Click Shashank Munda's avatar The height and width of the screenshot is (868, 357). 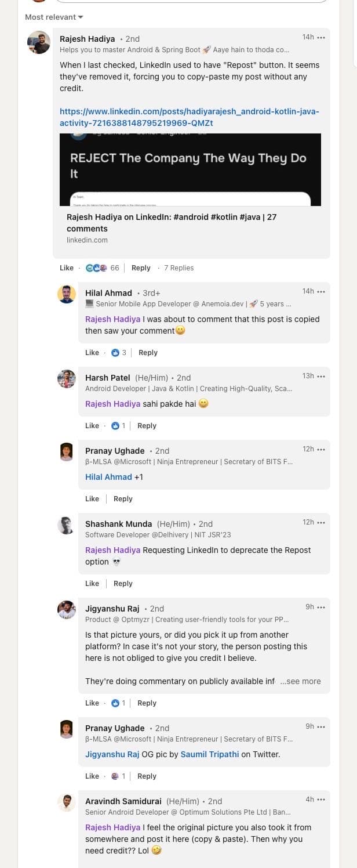click(x=67, y=525)
